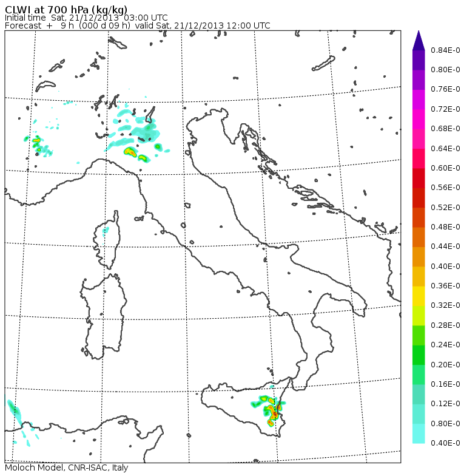Click the dark blue arrow tip atop the color bar

[419, 41]
